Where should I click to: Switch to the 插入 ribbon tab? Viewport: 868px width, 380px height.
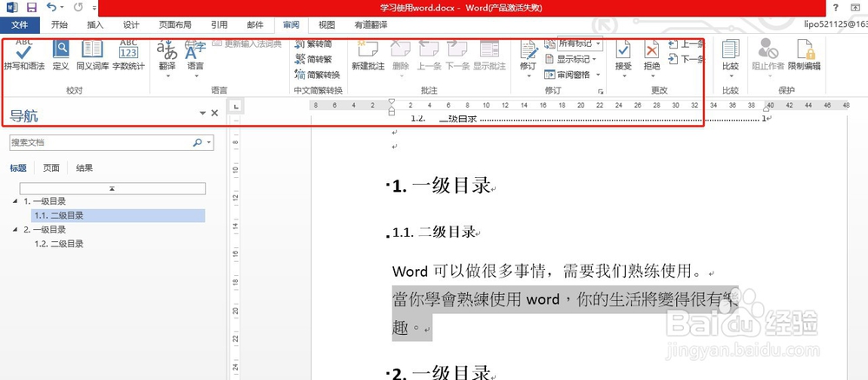tap(95, 25)
